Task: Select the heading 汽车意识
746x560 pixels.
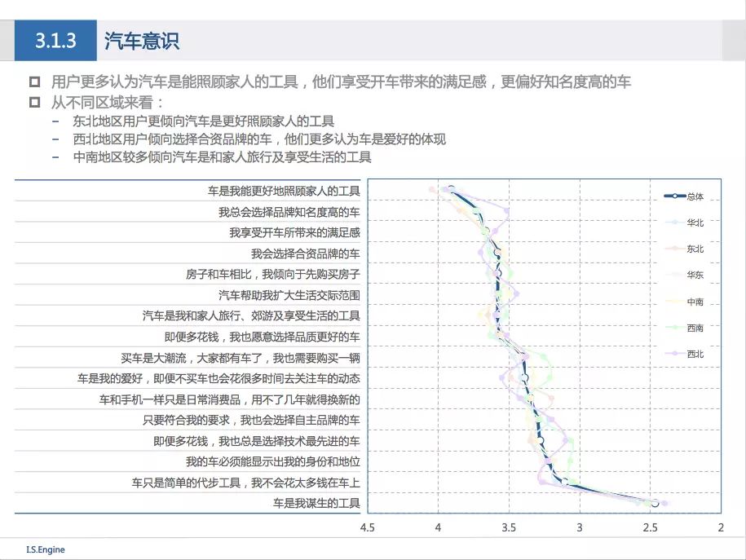Action: click(x=142, y=41)
